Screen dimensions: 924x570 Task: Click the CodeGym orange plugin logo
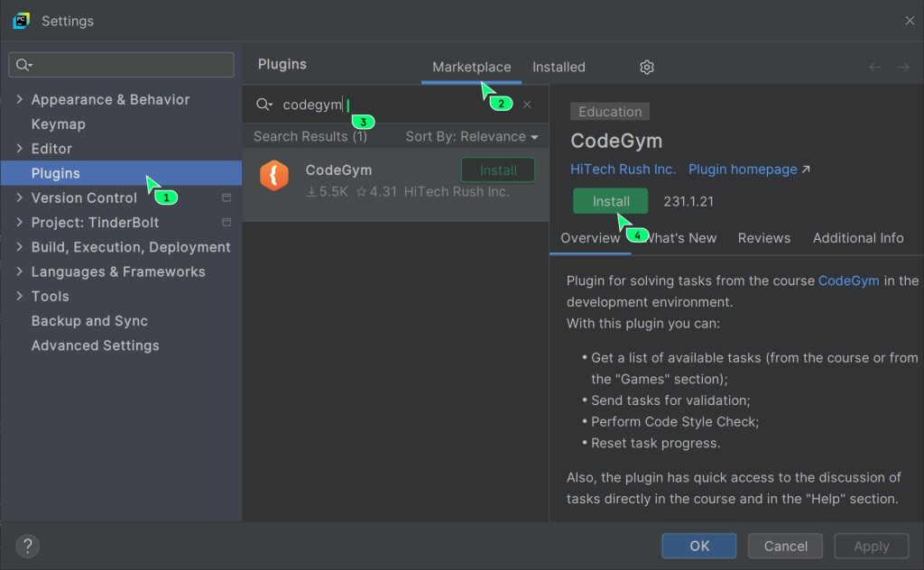click(x=274, y=175)
